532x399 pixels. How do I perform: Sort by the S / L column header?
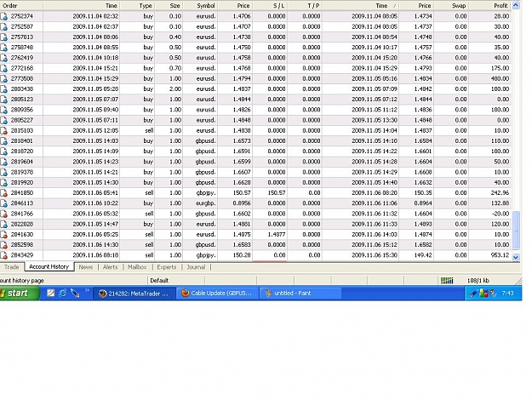tap(270, 5)
